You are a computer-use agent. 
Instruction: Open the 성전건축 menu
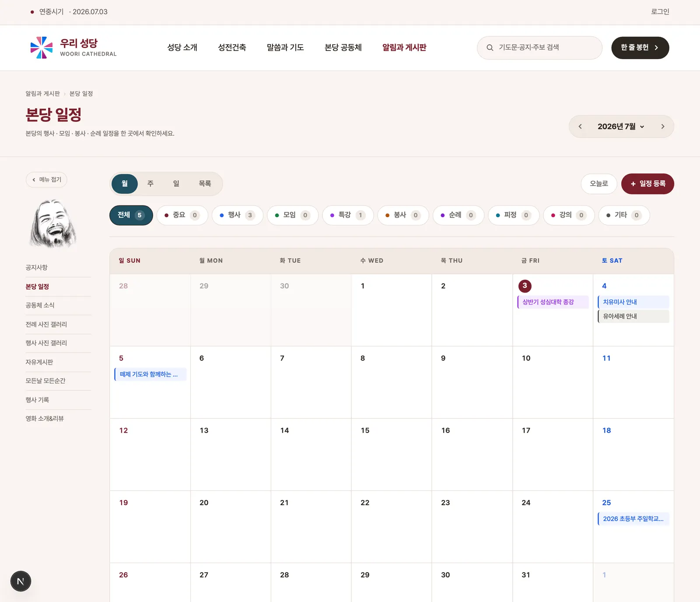pos(232,47)
